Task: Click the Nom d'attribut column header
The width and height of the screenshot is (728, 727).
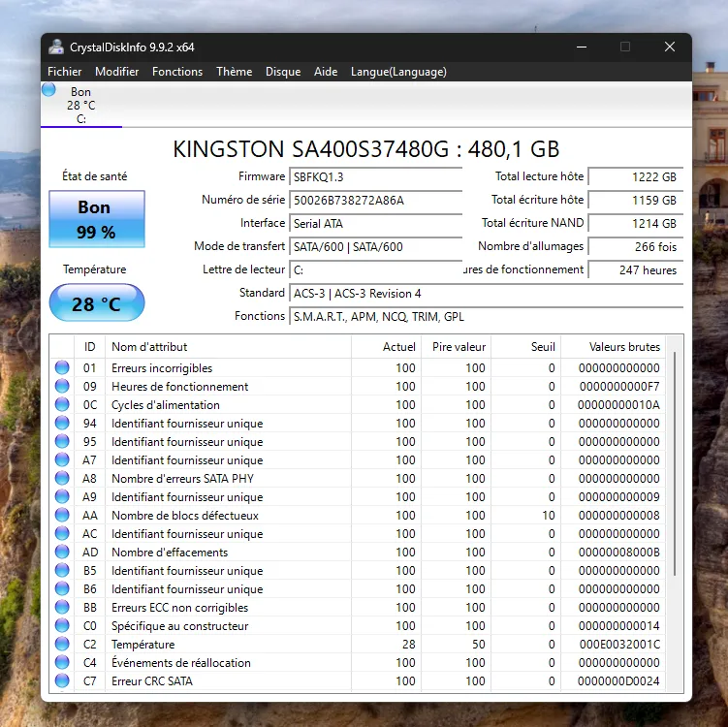Action: click(228, 347)
